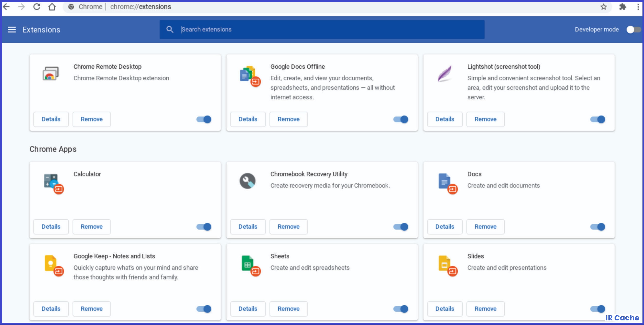Image resolution: width=644 pixels, height=325 pixels.
Task: Remove the Lightshot extension
Action: click(x=486, y=119)
